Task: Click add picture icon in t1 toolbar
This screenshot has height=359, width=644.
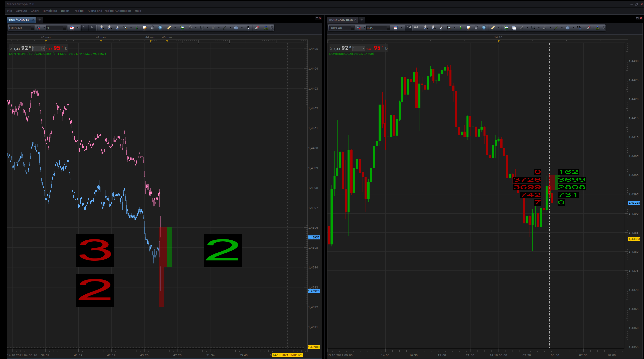Action: (182, 28)
